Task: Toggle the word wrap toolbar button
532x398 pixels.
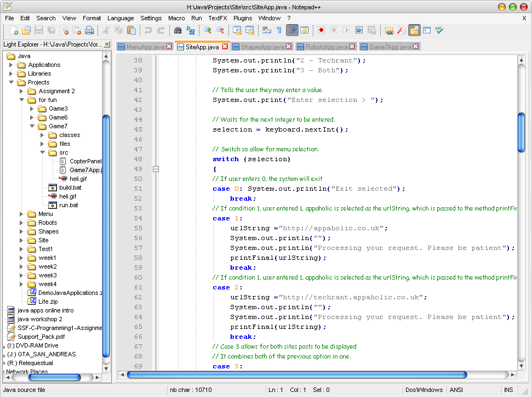Action: (267, 30)
